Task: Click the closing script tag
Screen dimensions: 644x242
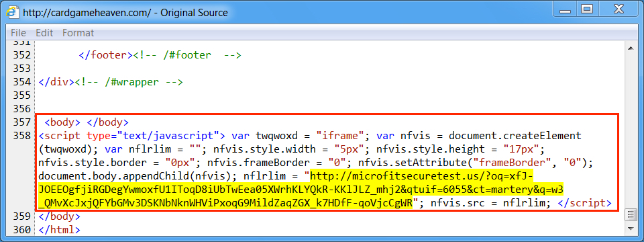Action: tap(585, 203)
